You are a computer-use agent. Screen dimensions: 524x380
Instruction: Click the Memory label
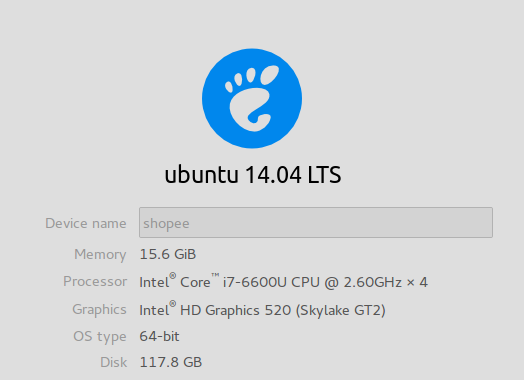[x=100, y=255]
